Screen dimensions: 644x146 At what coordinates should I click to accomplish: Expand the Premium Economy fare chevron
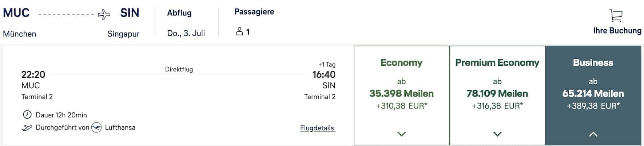(497, 134)
